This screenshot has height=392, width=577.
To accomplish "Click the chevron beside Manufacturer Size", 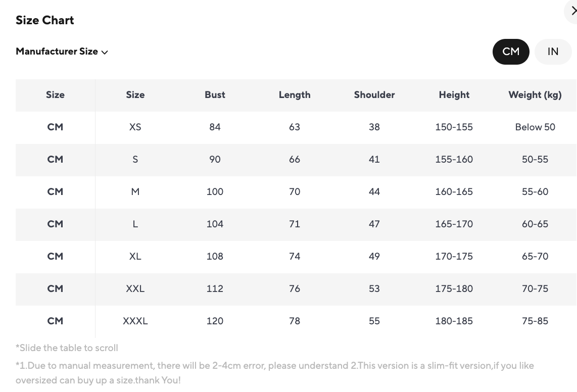I will click(x=105, y=52).
